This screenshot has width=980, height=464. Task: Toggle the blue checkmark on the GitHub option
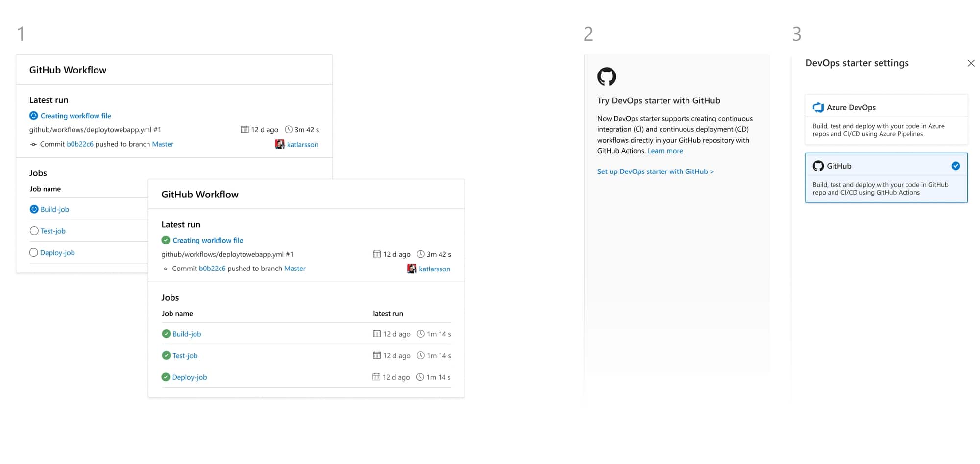pos(956,166)
